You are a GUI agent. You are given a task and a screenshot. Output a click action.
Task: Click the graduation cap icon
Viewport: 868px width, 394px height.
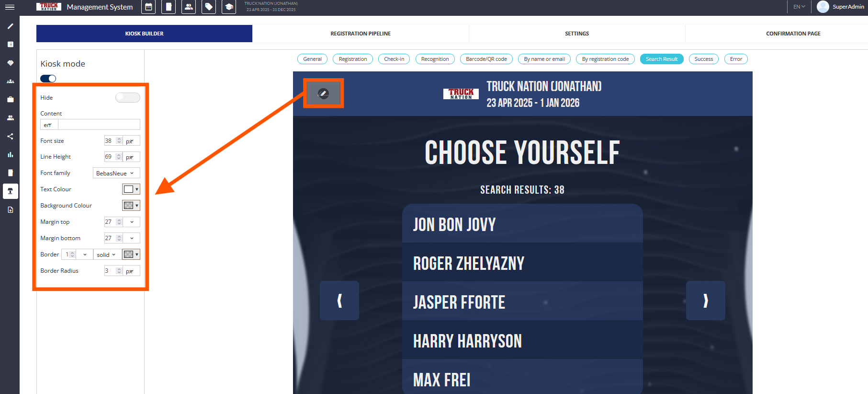pos(229,7)
